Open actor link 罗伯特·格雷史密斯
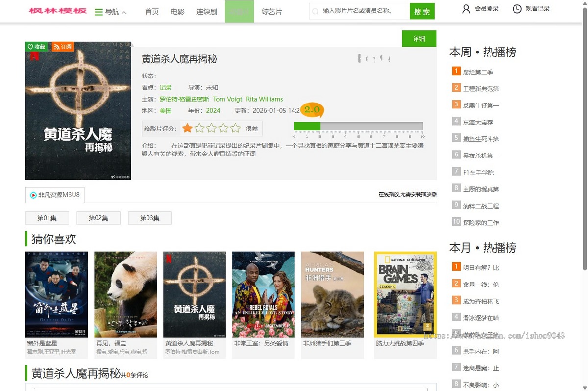The image size is (588, 391). (184, 99)
